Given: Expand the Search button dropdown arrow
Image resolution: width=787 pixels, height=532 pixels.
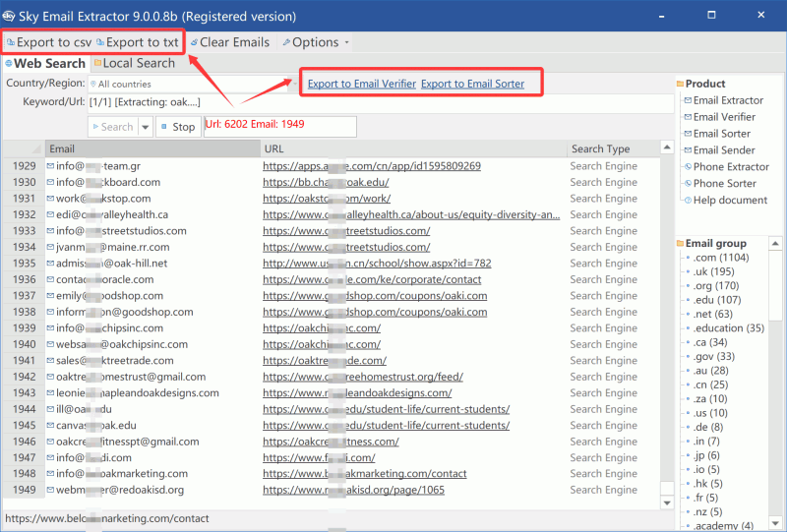Looking at the screenshot, I should click(145, 127).
